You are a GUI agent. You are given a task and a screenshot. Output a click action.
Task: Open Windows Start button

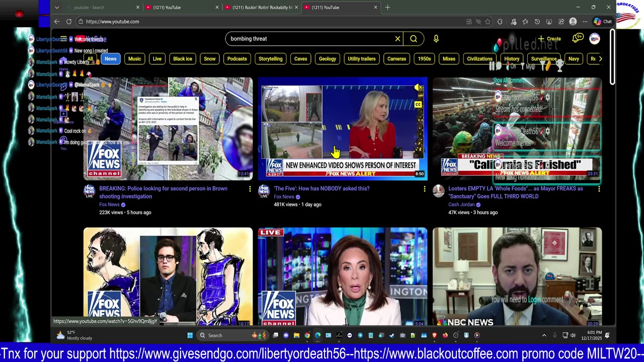[x=190, y=335]
